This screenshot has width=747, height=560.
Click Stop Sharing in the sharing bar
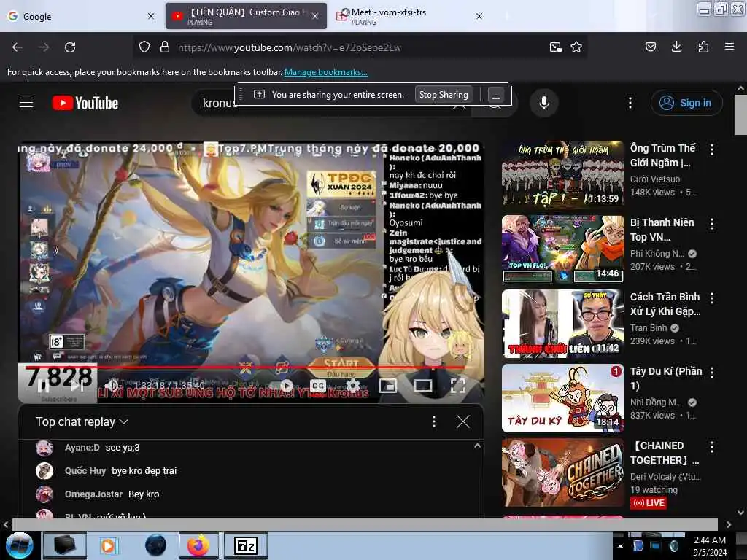(444, 94)
